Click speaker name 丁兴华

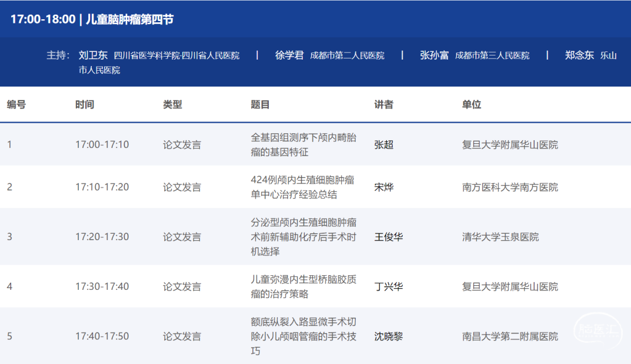389,287
